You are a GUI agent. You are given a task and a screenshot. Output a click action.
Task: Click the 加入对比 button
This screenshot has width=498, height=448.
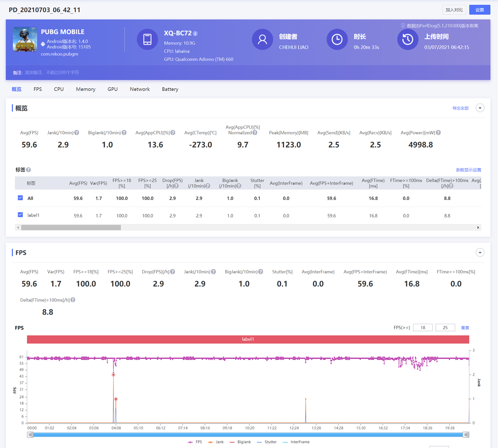[454, 10]
